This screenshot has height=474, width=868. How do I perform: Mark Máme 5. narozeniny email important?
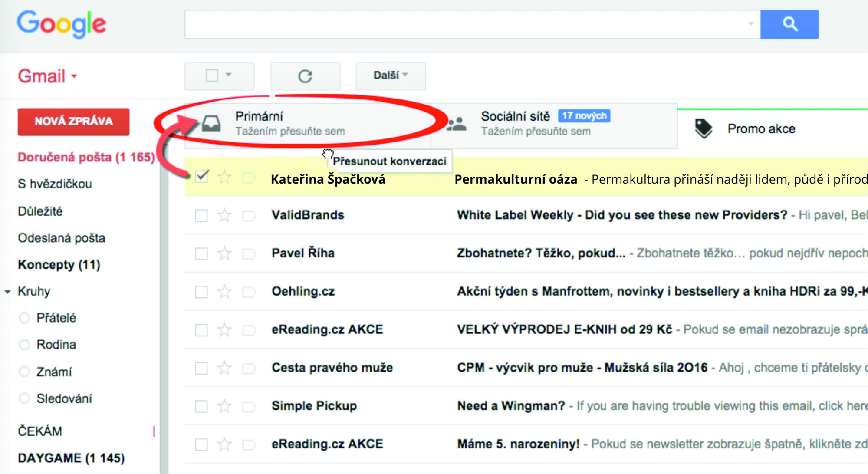[249, 445]
